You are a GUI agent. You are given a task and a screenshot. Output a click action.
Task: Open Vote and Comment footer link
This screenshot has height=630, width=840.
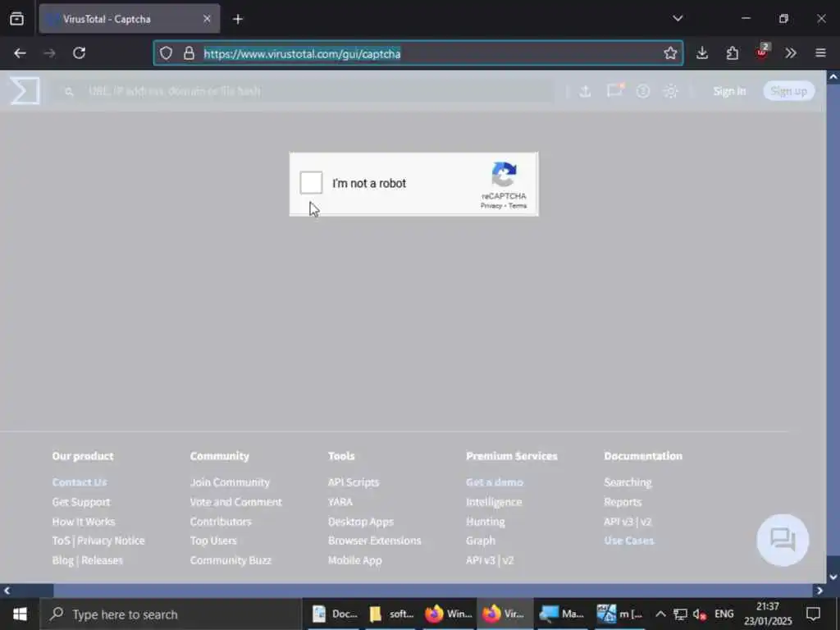click(x=235, y=502)
